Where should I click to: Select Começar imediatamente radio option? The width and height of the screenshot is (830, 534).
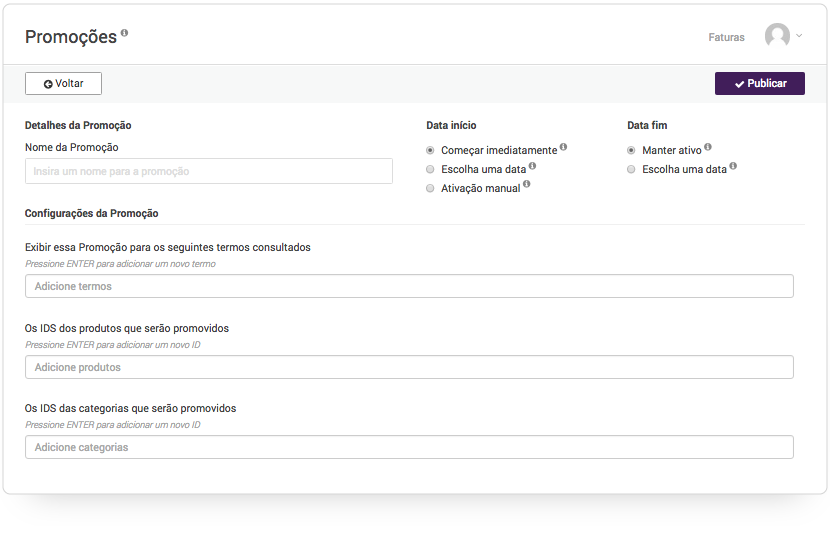pyautogui.click(x=430, y=150)
